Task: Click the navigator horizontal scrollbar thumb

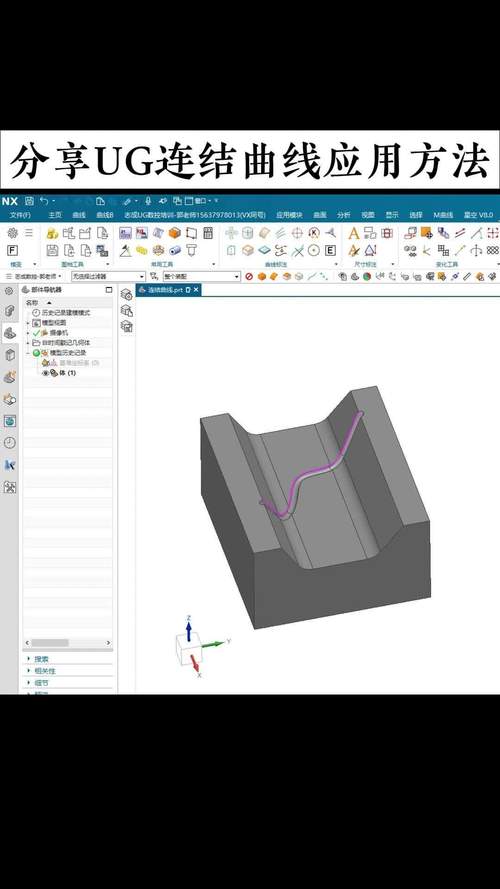Action: (50, 643)
